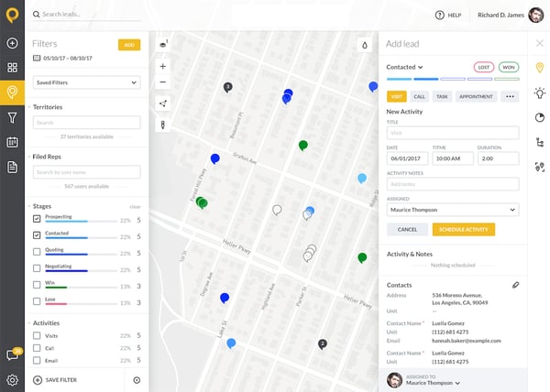The image size is (550, 392).
Task: Open chat messages icon with badge
Action: (13, 354)
